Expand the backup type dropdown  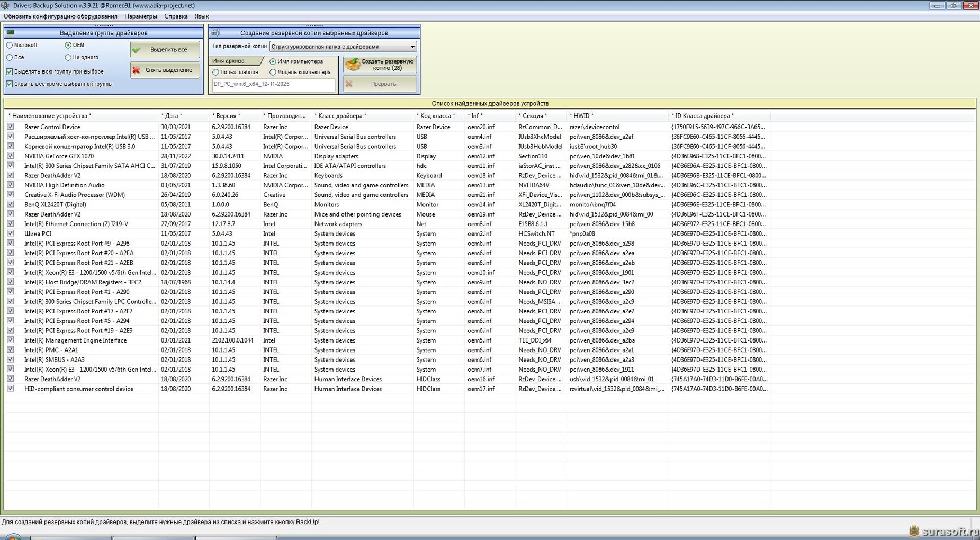[412, 47]
